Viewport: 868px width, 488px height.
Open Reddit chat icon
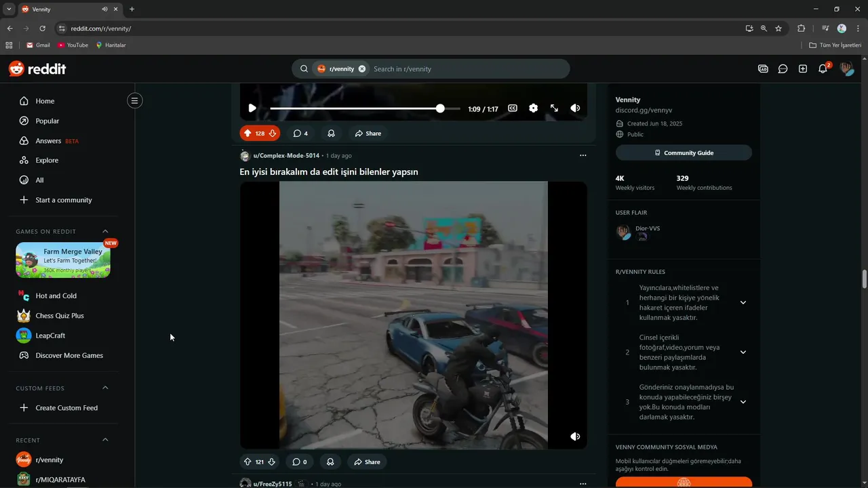(783, 68)
